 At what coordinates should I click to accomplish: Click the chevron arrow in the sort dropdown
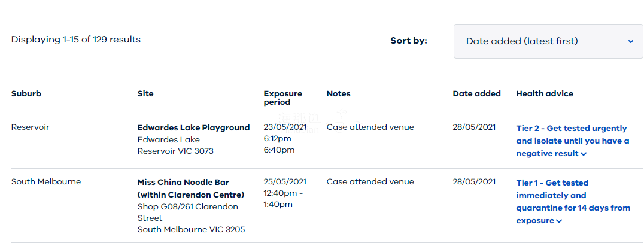click(631, 41)
